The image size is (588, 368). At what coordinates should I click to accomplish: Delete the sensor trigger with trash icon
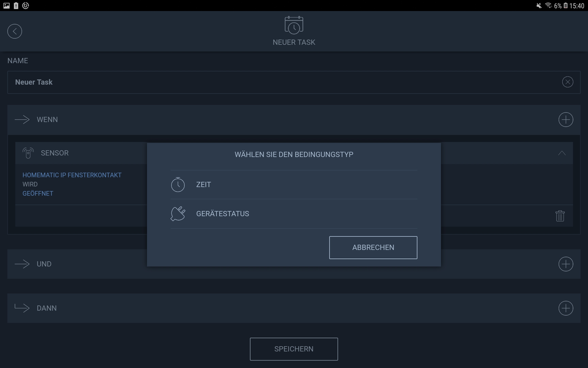[x=560, y=216]
